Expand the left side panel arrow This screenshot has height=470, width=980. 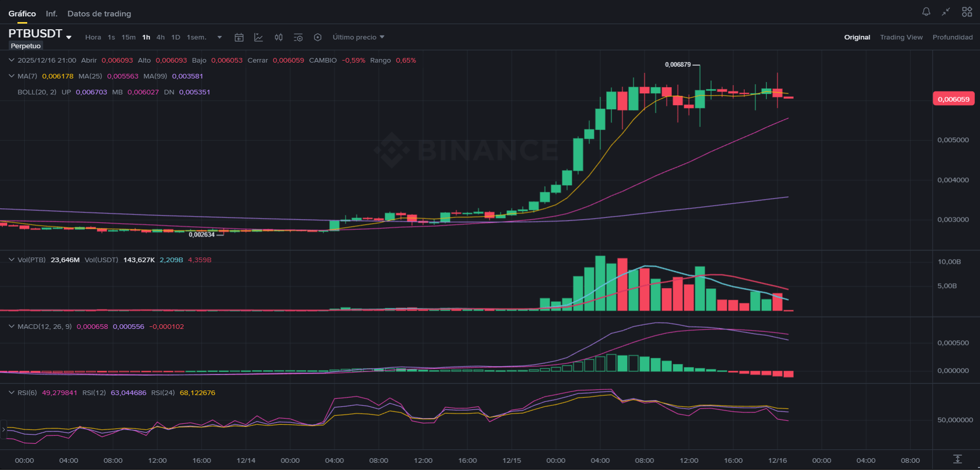(4, 429)
